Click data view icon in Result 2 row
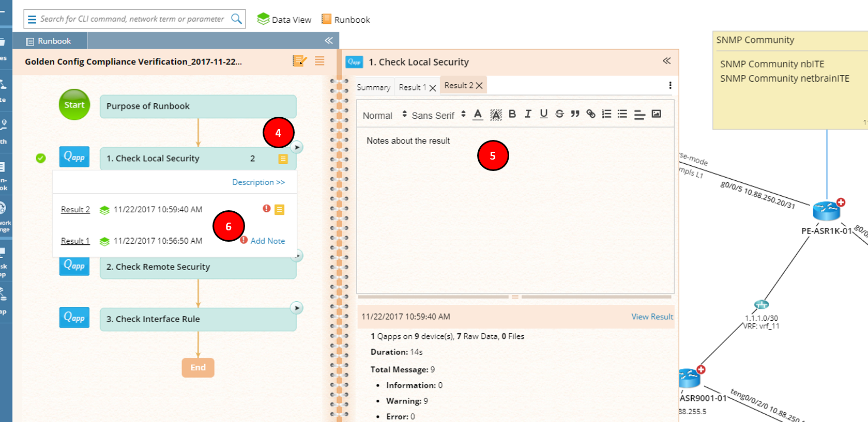 tap(104, 210)
